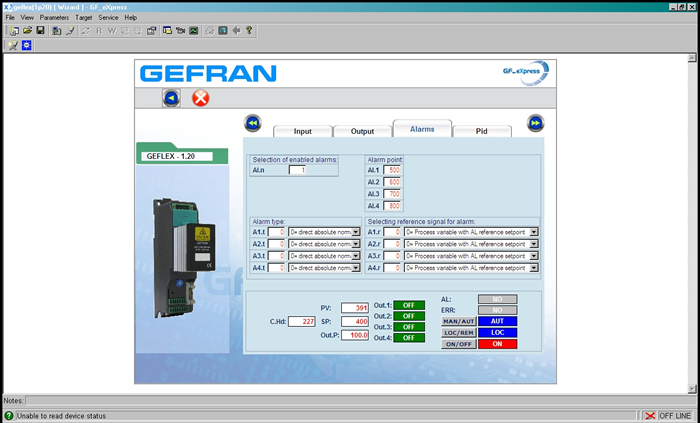Click the W write toolbar icon
This screenshot has height=423, width=700.
click(112, 31)
